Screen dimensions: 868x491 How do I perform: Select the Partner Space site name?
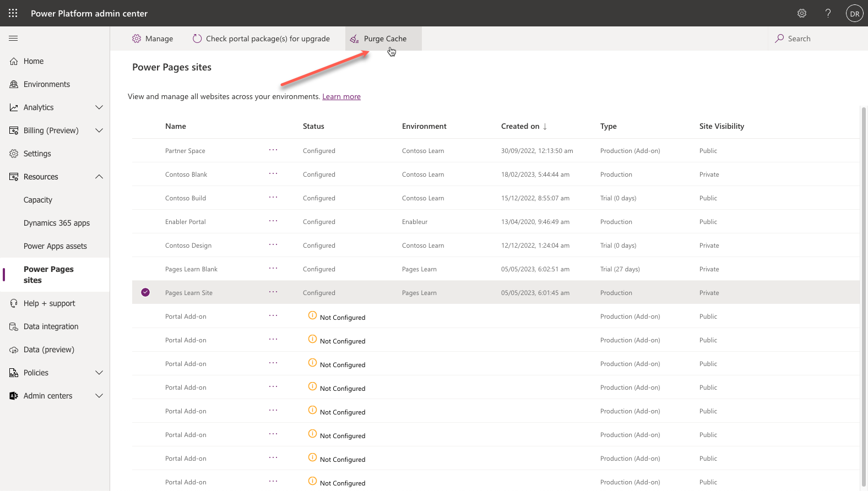[x=185, y=151]
